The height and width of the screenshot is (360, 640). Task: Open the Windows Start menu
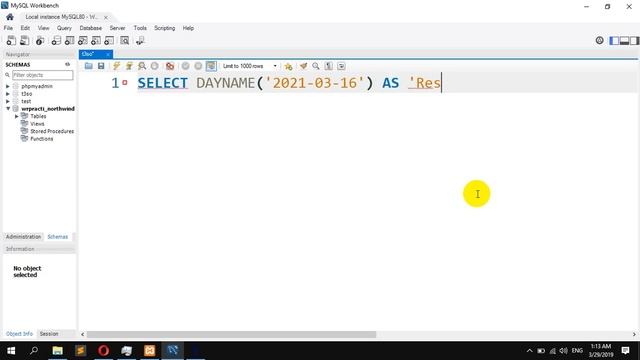[x=11, y=350]
